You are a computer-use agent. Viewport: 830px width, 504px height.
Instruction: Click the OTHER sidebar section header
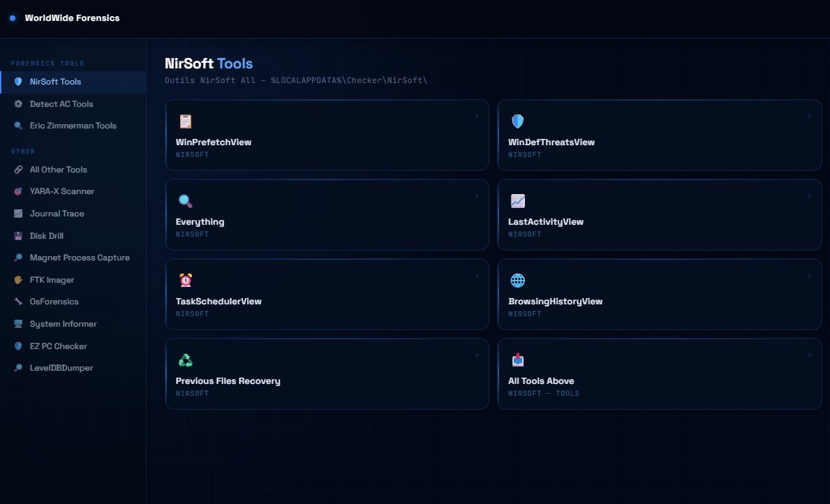click(x=23, y=151)
